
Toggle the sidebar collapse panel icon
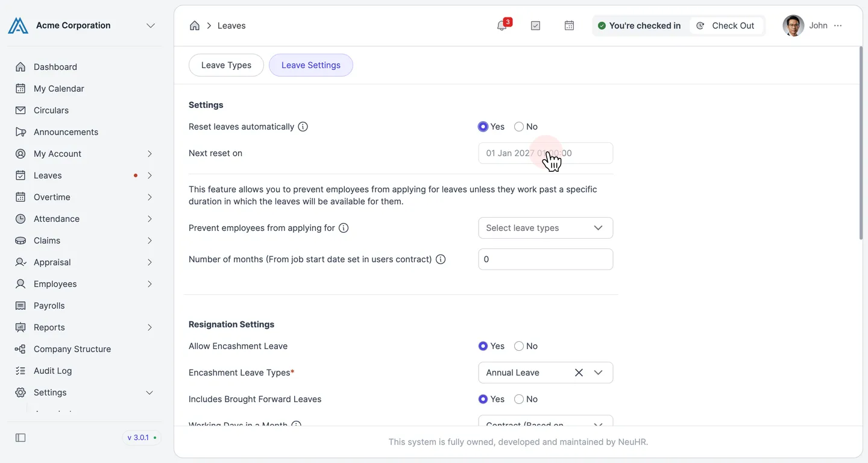(20, 438)
